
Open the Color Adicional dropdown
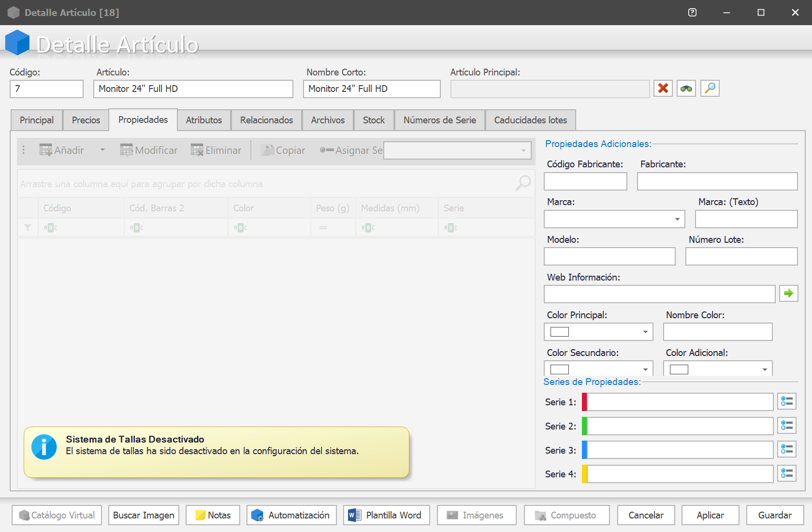(x=765, y=369)
